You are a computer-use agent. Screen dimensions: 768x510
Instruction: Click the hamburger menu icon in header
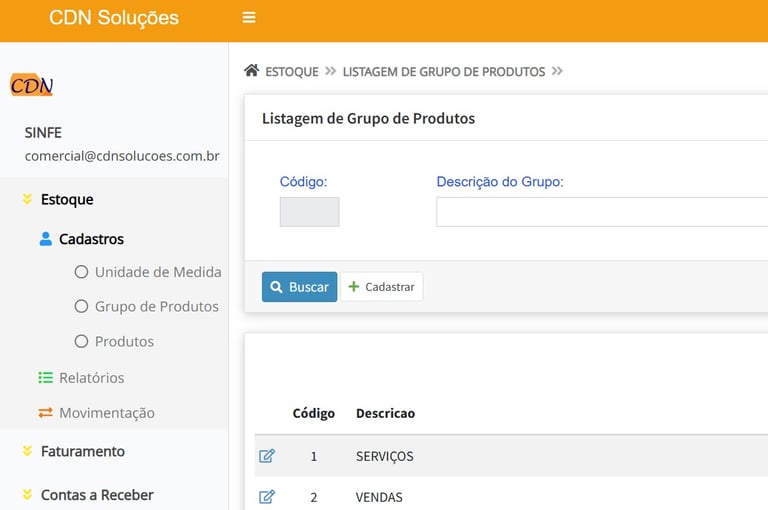click(249, 17)
